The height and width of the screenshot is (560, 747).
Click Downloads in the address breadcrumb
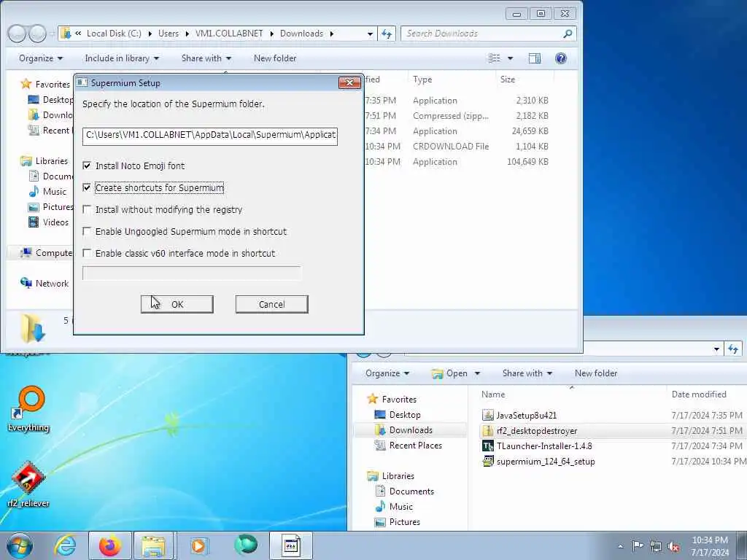[x=301, y=34]
